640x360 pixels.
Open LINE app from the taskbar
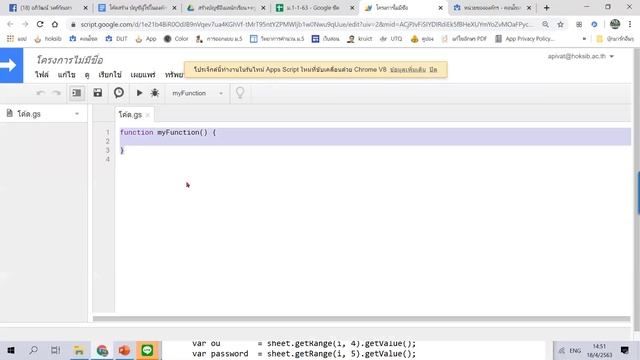click(147, 350)
